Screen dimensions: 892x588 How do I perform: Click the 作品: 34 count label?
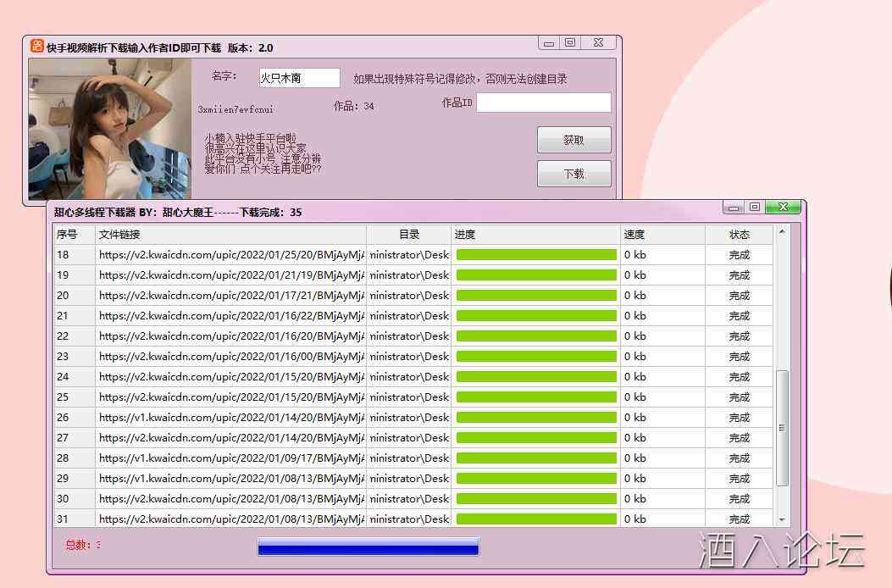coord(354,107)
